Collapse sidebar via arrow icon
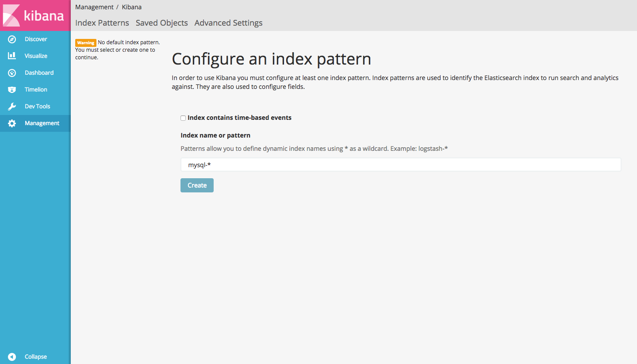637x364 pixels. [x=12, y=356]
